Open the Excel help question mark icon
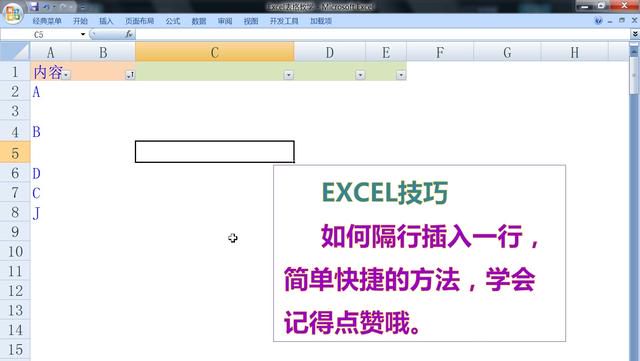Viewport: 640px width, 361px height. pos(598,21)
